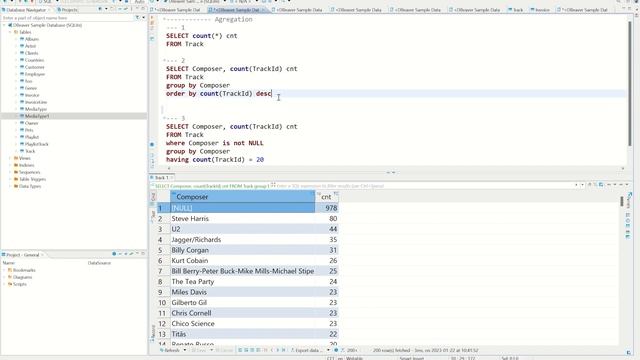This screenshot has height=360, width=640.
Task: Click the sort icon on Composer column header
Action: pyautogui.click(x=313, y=194)
